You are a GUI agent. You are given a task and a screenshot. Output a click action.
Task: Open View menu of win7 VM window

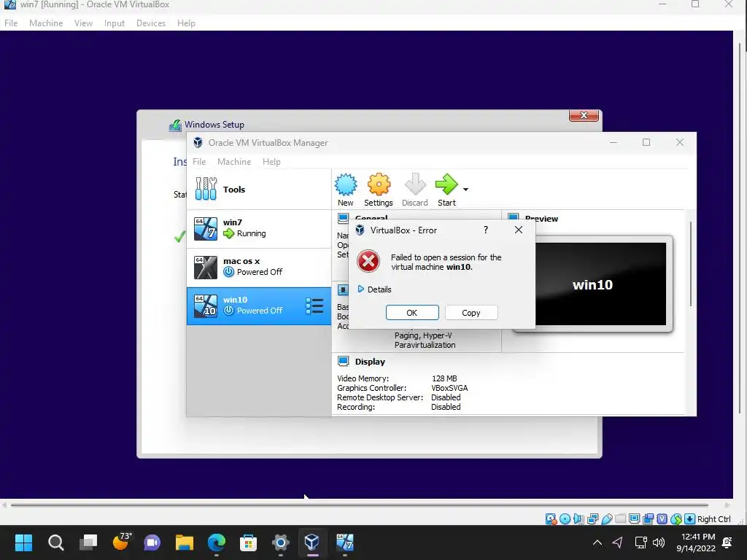coord(83,23)
